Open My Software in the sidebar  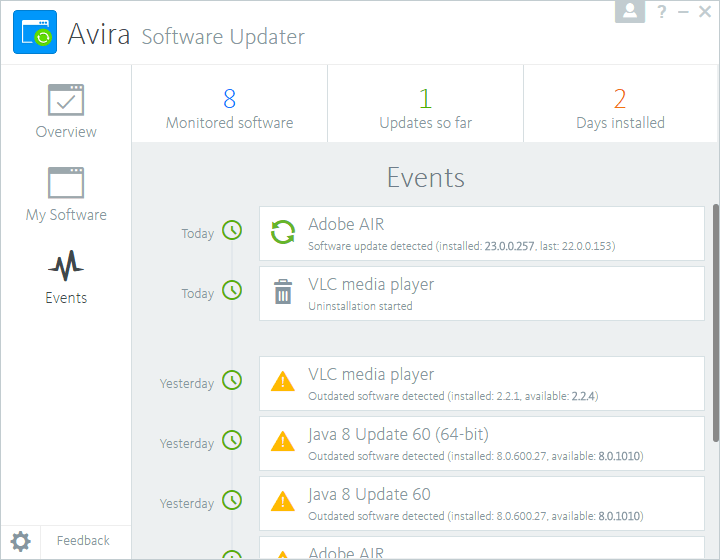[66, 194]
